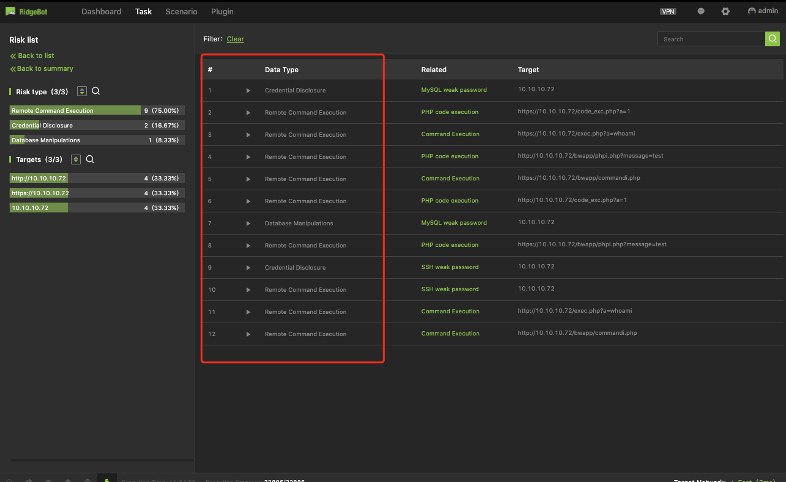Clear the active filter link

click(235, 39)
